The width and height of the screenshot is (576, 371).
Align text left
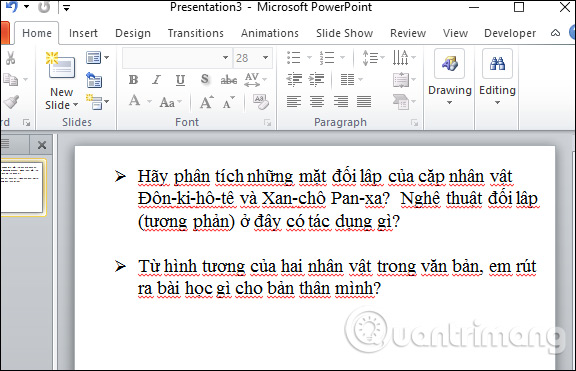(x=294, y=102)
